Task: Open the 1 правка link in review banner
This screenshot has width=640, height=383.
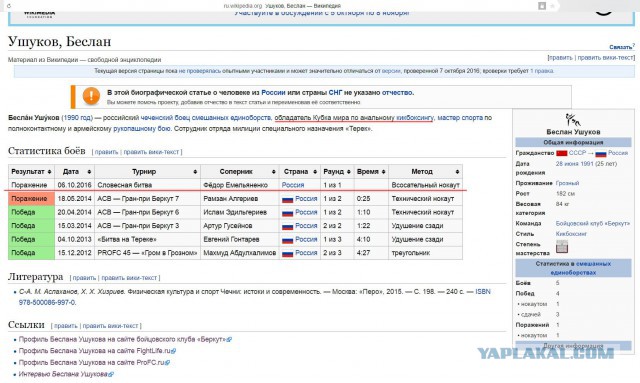Action: (x=542, y=71)
